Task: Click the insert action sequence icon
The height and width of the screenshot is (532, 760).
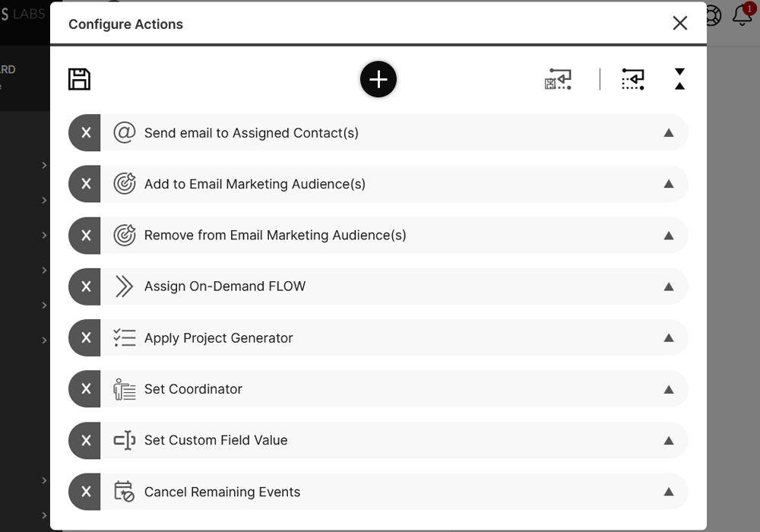Action: pyautogui.click(x=632, y=79)
